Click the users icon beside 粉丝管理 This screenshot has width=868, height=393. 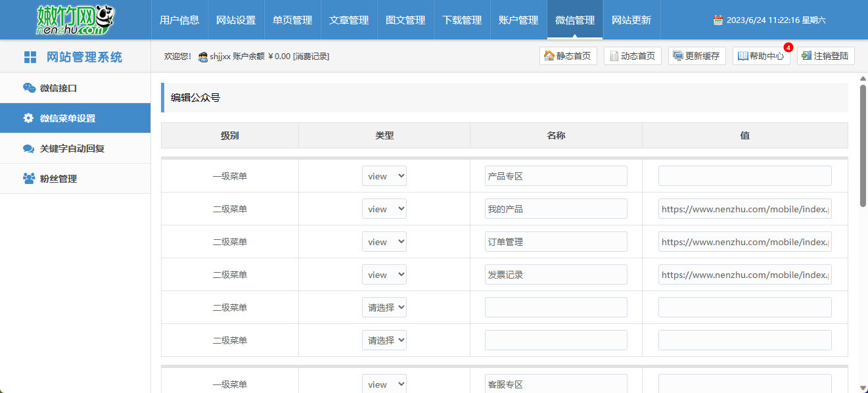click(28, 179)
